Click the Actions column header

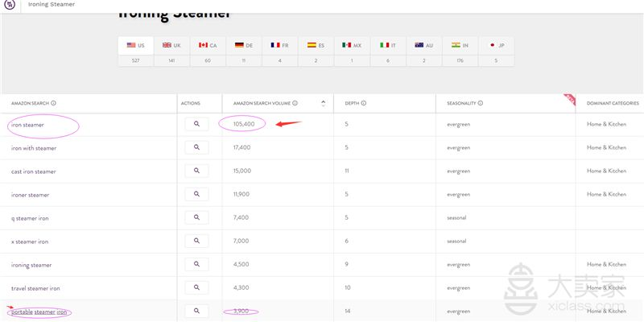coord(191,104)
